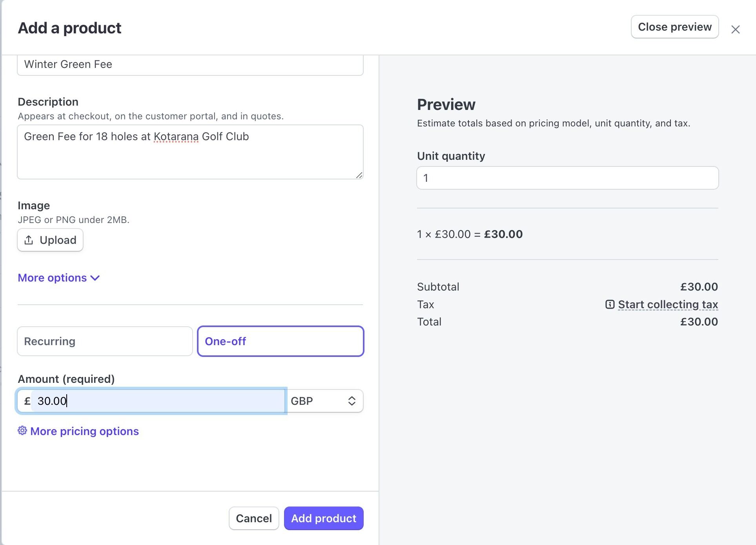
Task: Select the One-off pricing option
Action: pyautogui.click(x=280, y=341)
